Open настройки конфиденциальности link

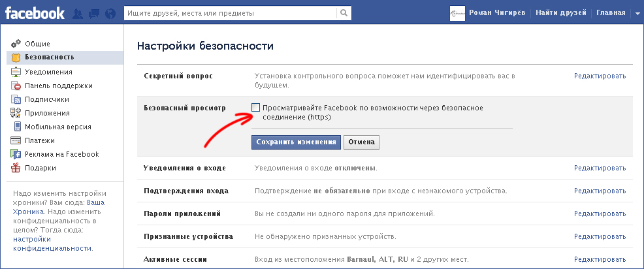pyautogui.click(x=53, y=244)
